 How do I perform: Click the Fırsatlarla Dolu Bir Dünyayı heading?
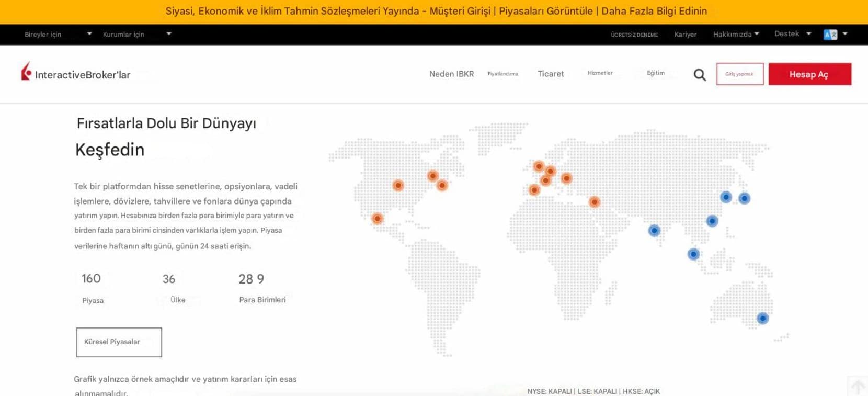[x=166, y=123]
